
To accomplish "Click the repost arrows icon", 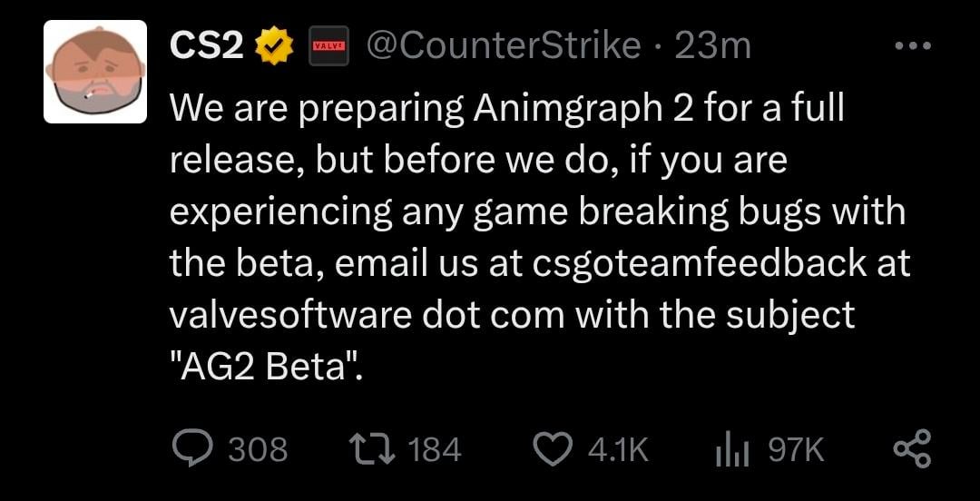I will coord(370,449).
